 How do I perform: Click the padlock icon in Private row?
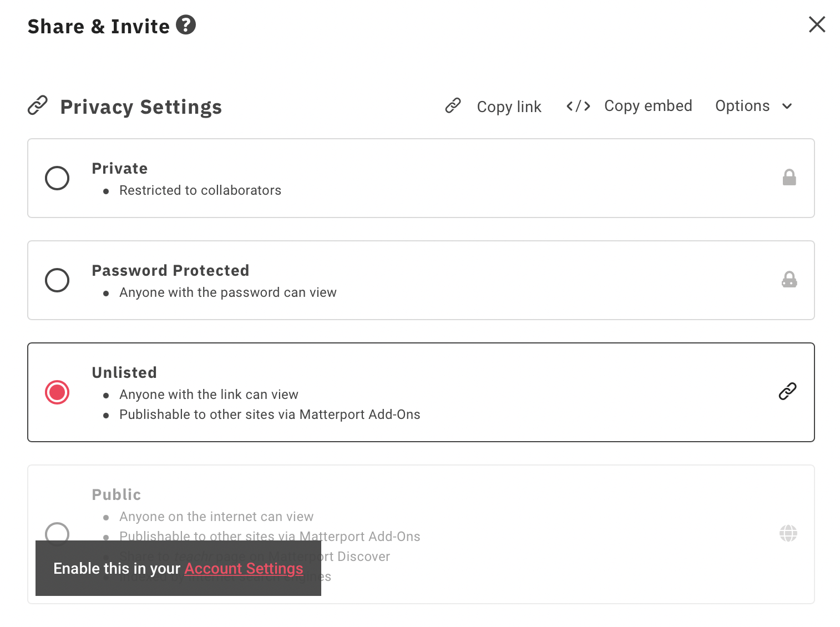click(x=789, y=178)
